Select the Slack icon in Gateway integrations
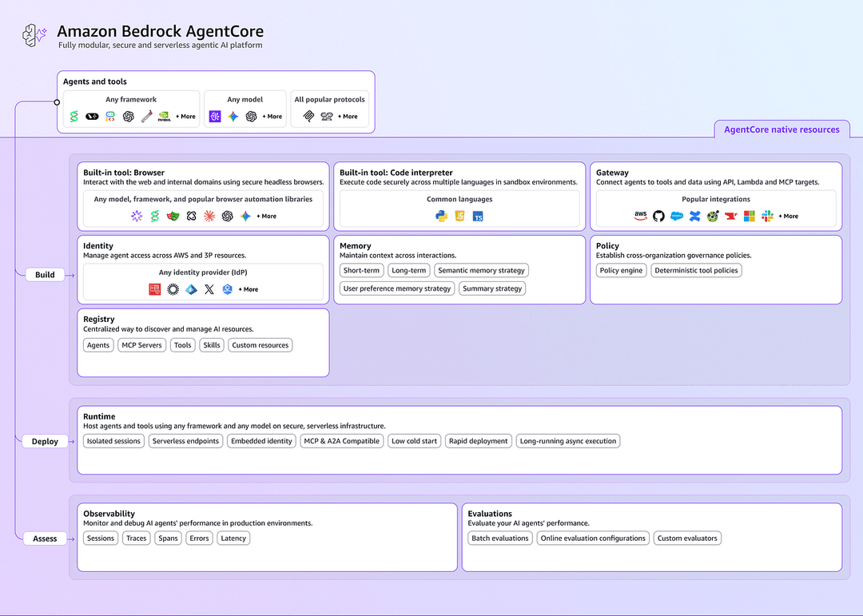 coord(767,217)
